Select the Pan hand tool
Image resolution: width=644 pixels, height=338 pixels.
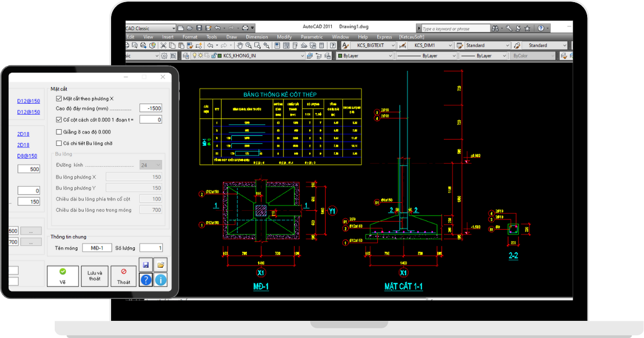(241, 46)
